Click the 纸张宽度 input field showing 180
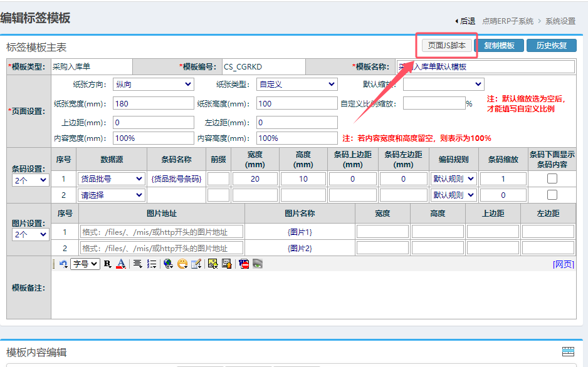 pyautogui.click(x=153, y=103)
